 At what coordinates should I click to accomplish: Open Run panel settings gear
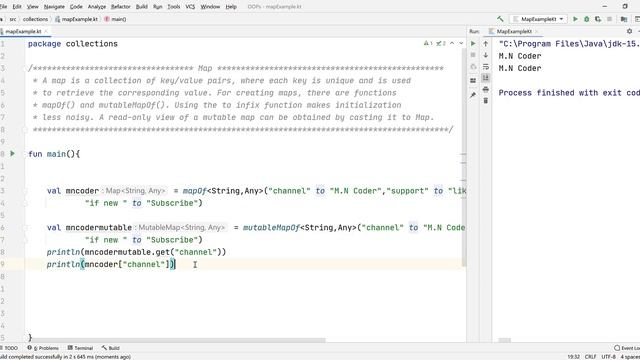click(x=629, y=31)
